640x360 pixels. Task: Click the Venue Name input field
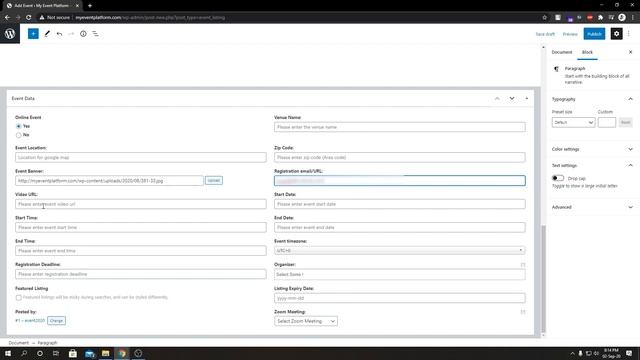(x=400, y=127)
